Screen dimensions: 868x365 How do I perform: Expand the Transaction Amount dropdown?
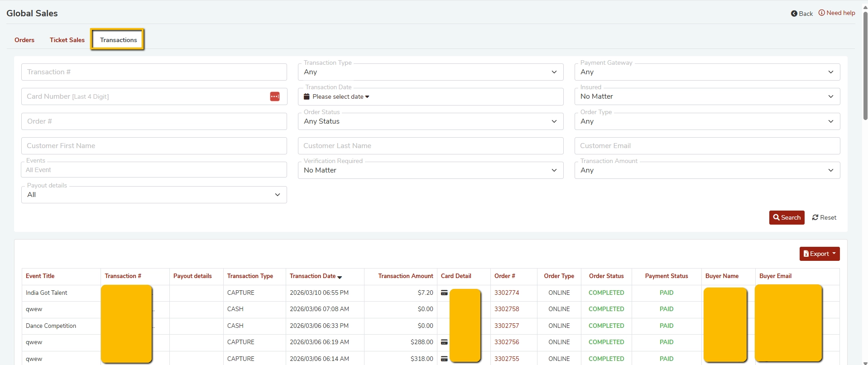tap(707, 170)
